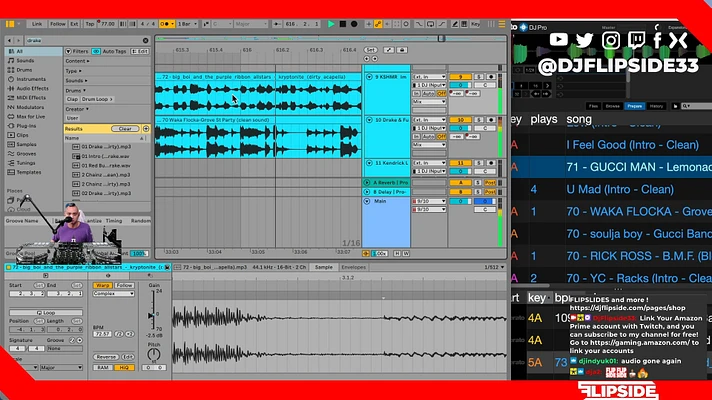Collapse the Filters section triangle
This screenshot has width=712, height=400.
(x=69, y=51)
